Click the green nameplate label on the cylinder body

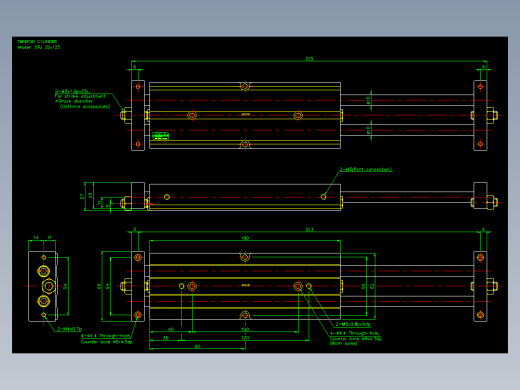(160, 136)
